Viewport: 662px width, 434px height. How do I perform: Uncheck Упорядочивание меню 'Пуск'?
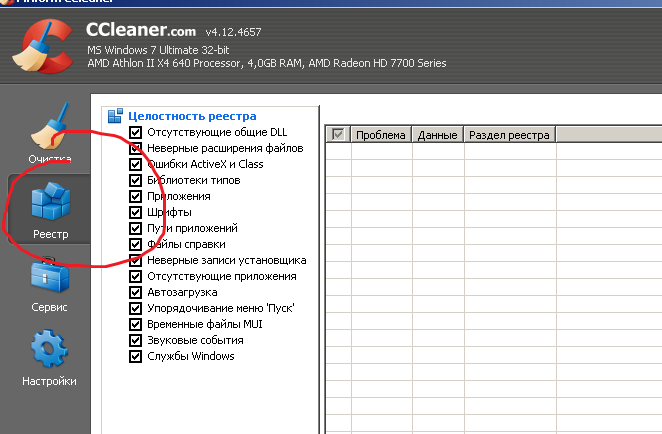[x=135, y=309]
